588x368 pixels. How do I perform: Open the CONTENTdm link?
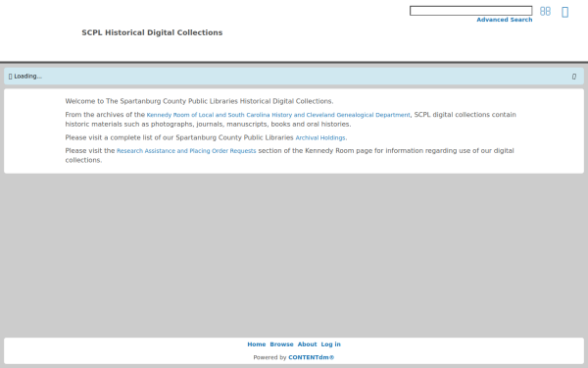(312, 357)
